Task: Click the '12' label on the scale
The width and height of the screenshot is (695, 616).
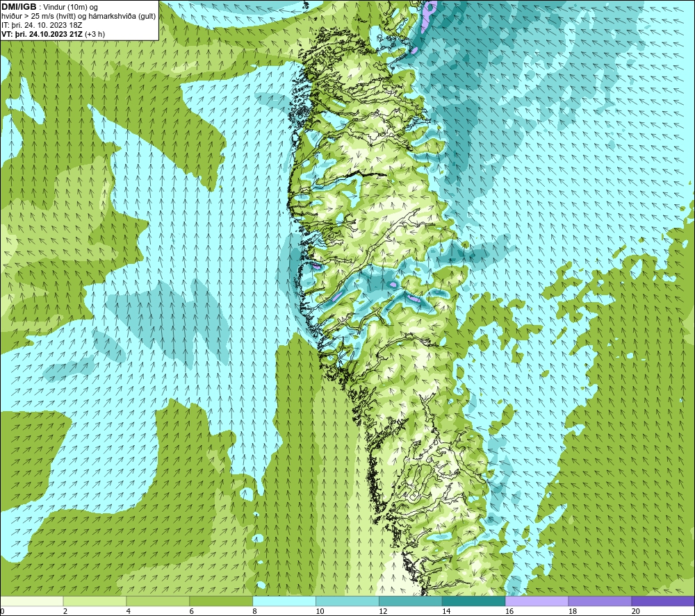Action: pos(383,611)
